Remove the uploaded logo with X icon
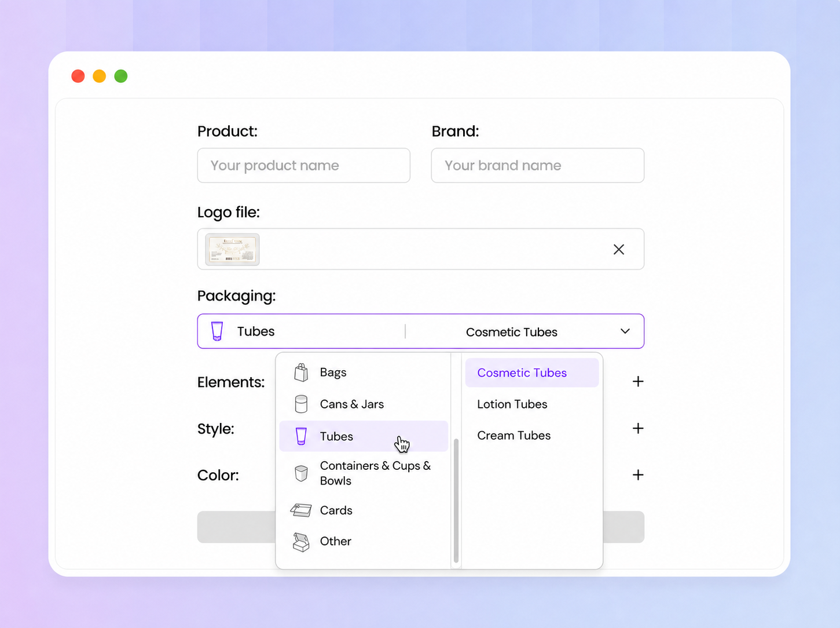Screen dimensions: 840x628 619,249
